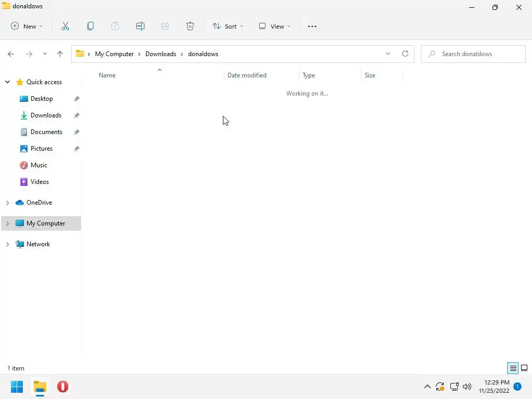Screen dimensions: 532x399
Task: Click the volume speaker tray icon
Action: [x=467, y=387]
